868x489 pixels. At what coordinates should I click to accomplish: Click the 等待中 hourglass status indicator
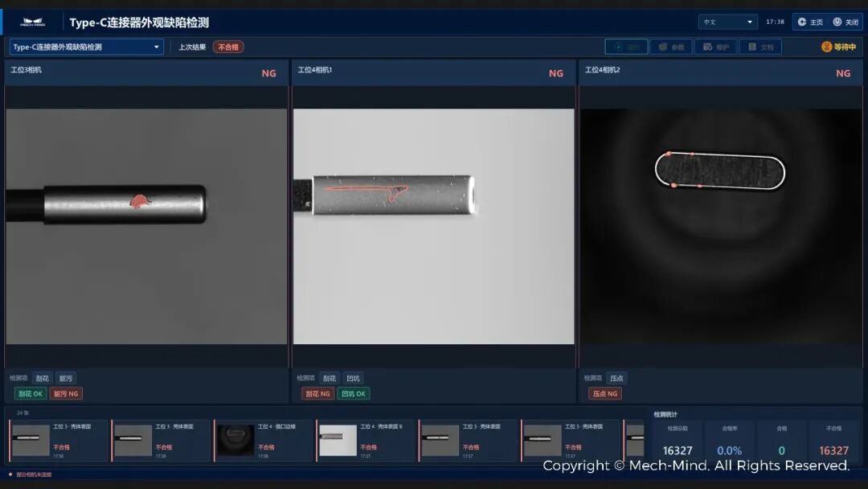tap(838, 47)
